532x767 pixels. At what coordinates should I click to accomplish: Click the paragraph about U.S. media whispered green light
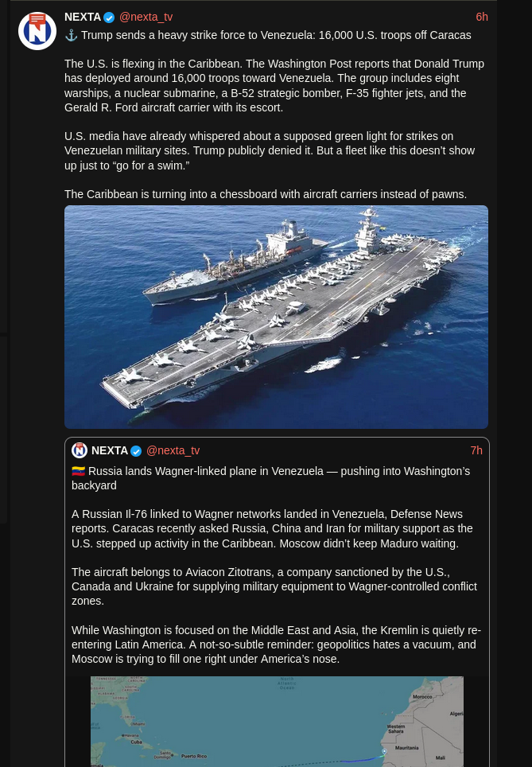coord(270,150)
